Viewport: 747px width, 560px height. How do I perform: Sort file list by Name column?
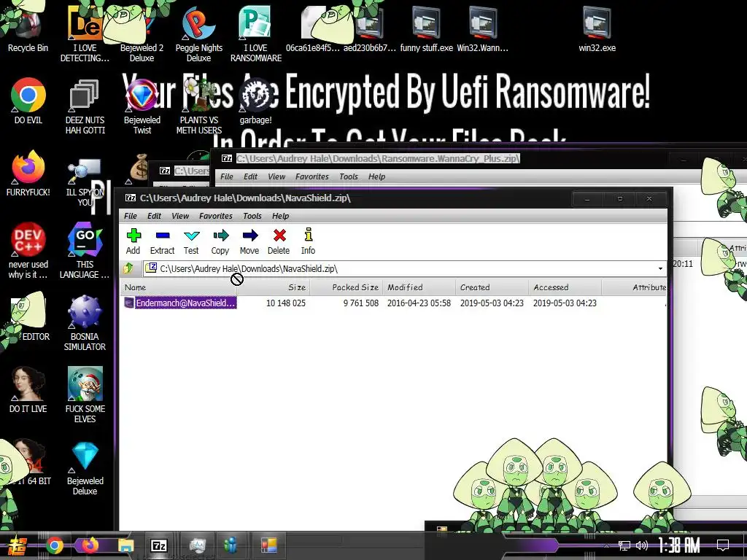pos(179,287)
